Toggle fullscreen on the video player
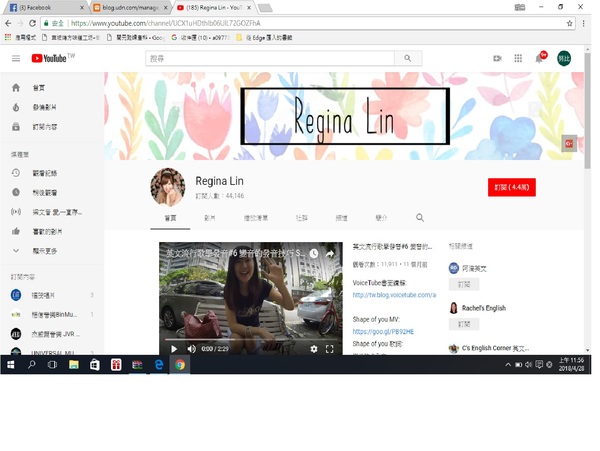Viewport: 600px width, 451px height. click(330, 349)
